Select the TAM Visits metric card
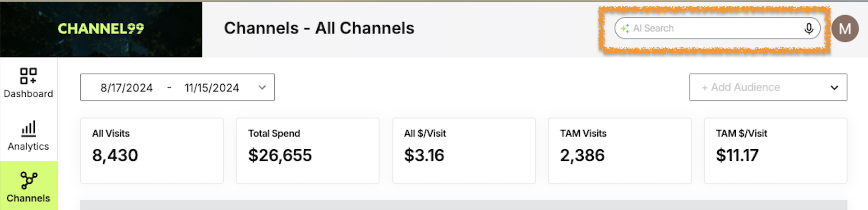Screen dimensions: 868x210 point(620,151)
